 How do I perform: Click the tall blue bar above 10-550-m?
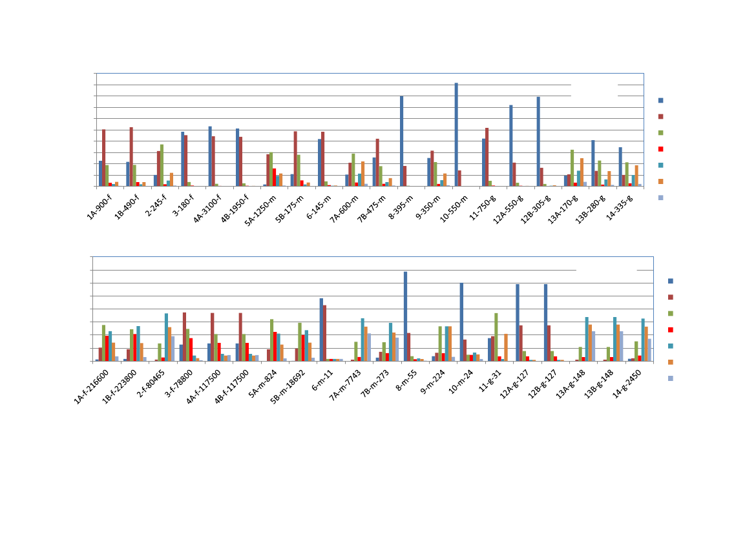point(456,134)
